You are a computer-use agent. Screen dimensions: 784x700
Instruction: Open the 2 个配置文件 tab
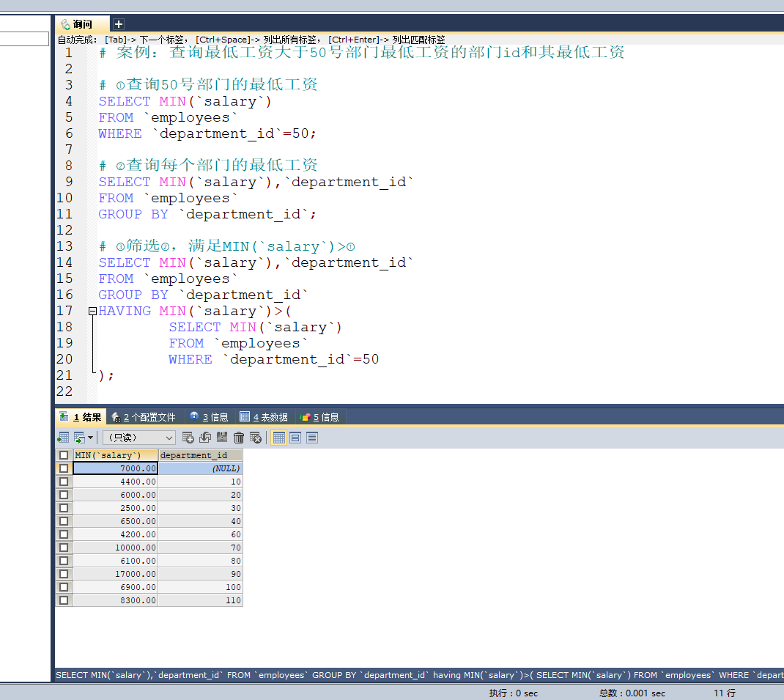point(144,417)
